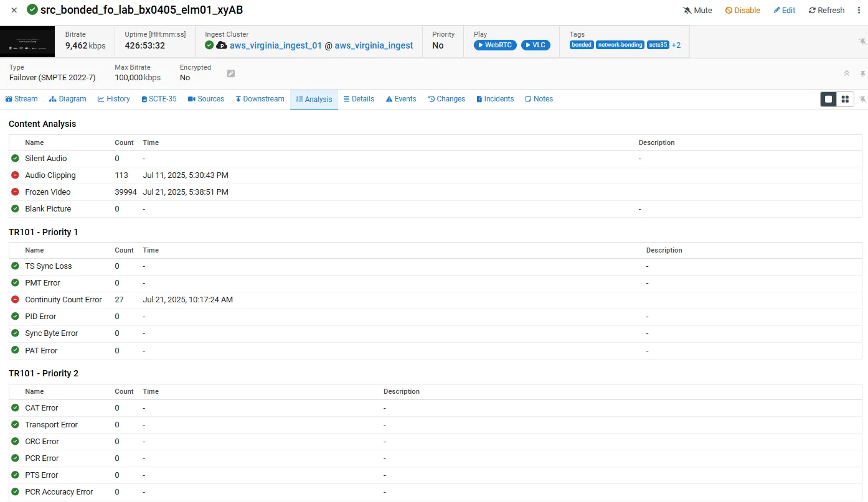Open the Incidents tab
Image resolution: width=868 pixels, height=502 pixels.
click(x=495, y=99)
